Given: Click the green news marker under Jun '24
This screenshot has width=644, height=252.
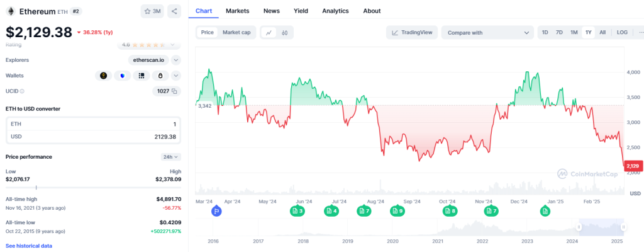Looking at the screenshot, I should tap(297, 210).
